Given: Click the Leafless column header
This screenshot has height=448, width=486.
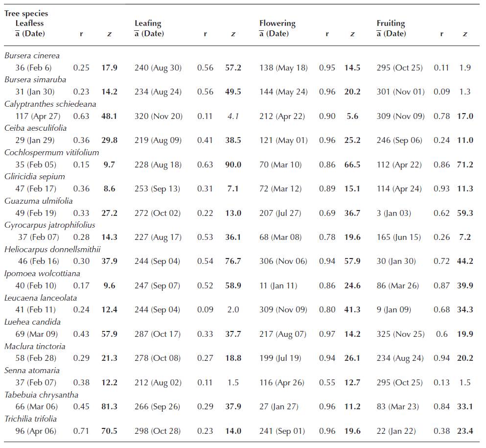Looking at the screenshot, I should (29, 24).
